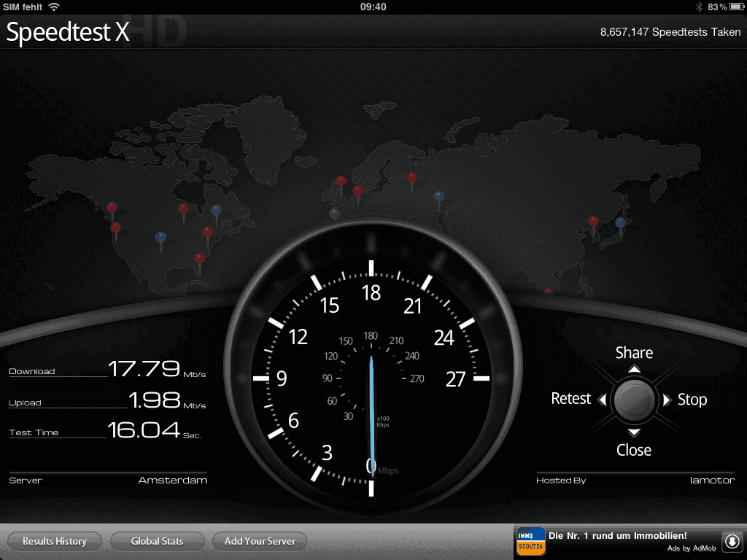Tap the blue speedometer needle
Viewport: 747px width, 560px height.
(372, 414)
